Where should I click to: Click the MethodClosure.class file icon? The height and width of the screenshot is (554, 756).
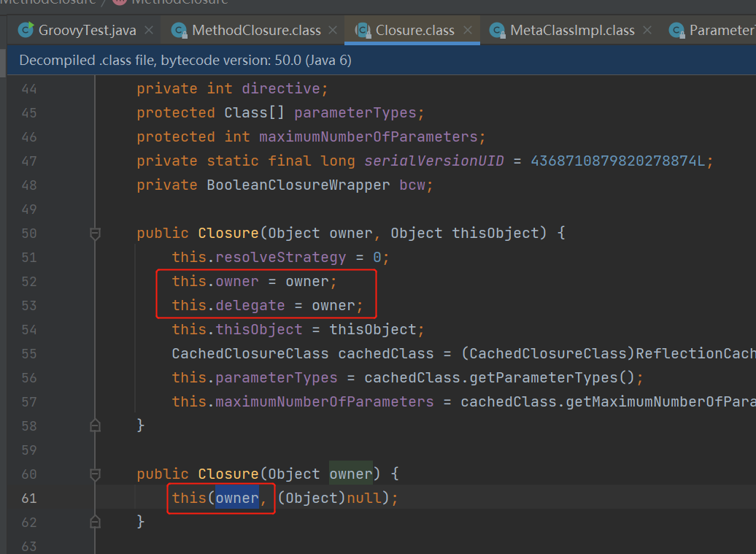(x=180, y=31)
